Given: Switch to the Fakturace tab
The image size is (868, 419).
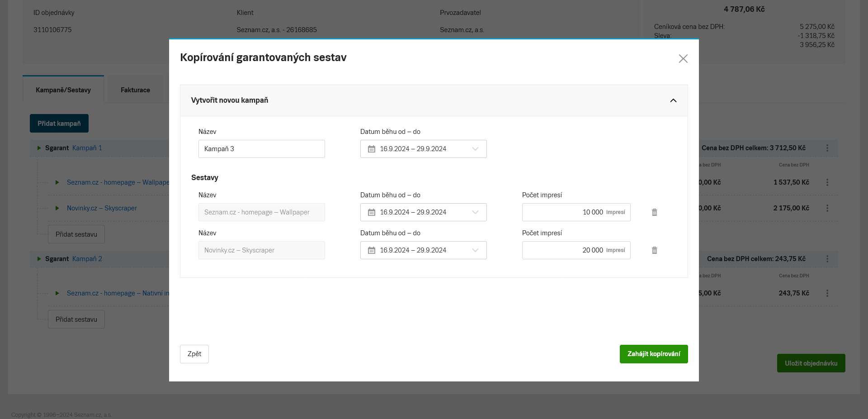Looking at the screenshot, I should [x=135, y=90].
